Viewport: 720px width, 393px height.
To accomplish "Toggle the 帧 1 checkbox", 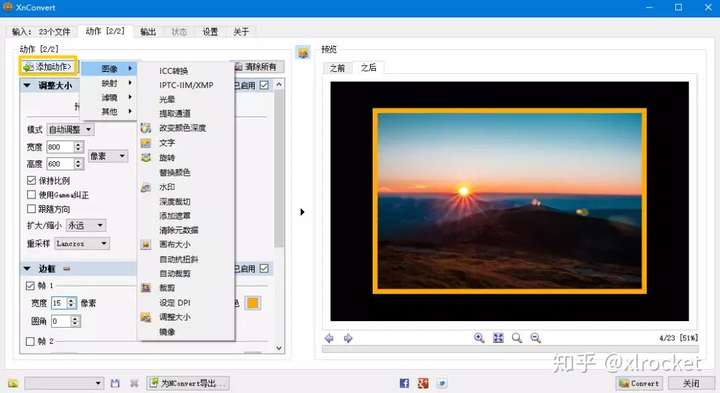I will (x=30, y=286).
